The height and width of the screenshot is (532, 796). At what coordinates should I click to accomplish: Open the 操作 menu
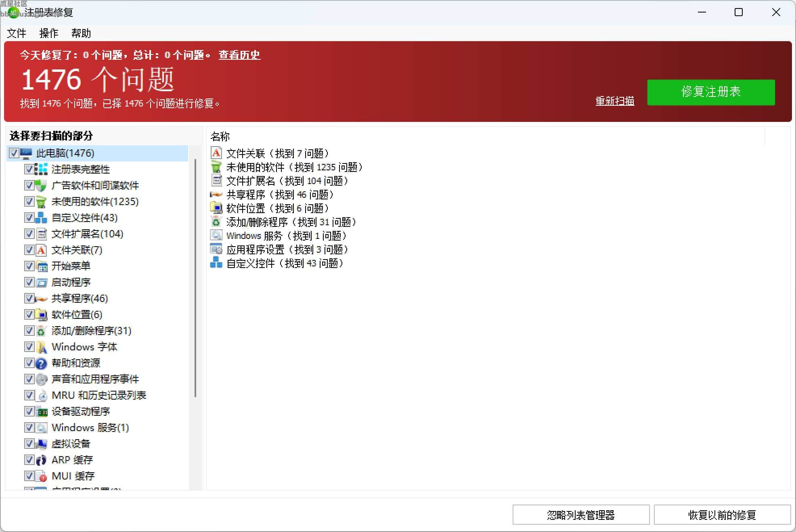coord(49,33)
